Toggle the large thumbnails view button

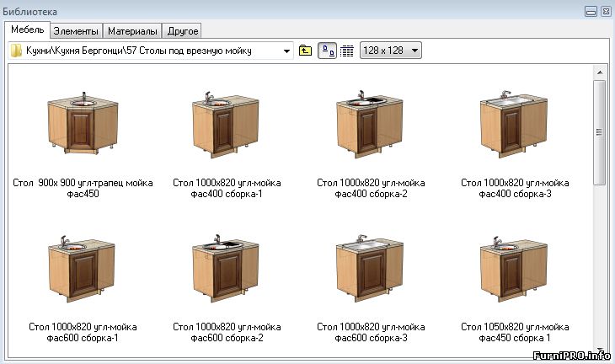[328, 51]
